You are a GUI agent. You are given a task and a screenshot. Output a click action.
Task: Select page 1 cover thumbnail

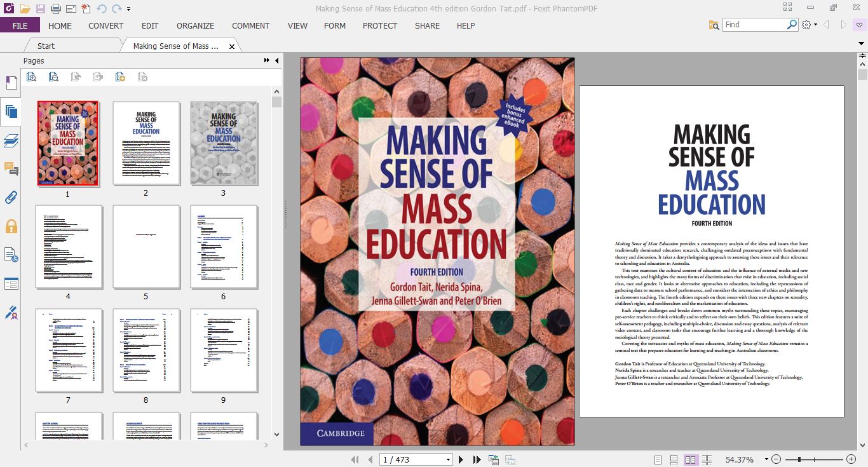(68, 144)
